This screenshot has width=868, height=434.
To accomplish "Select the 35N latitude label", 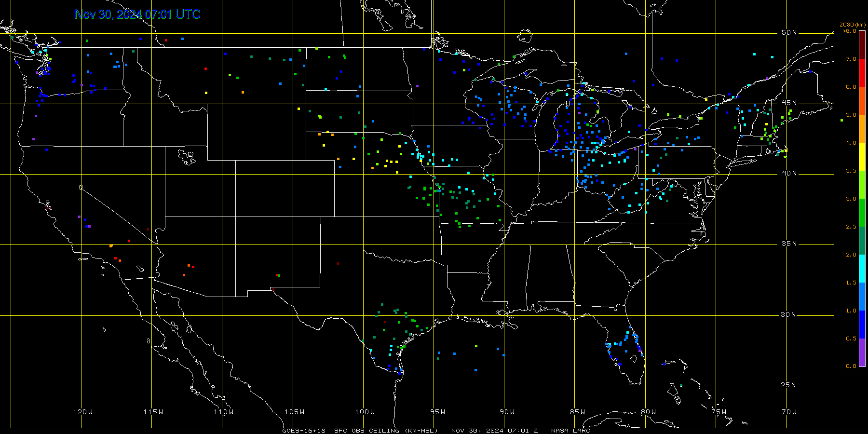I will coord(789,244).
